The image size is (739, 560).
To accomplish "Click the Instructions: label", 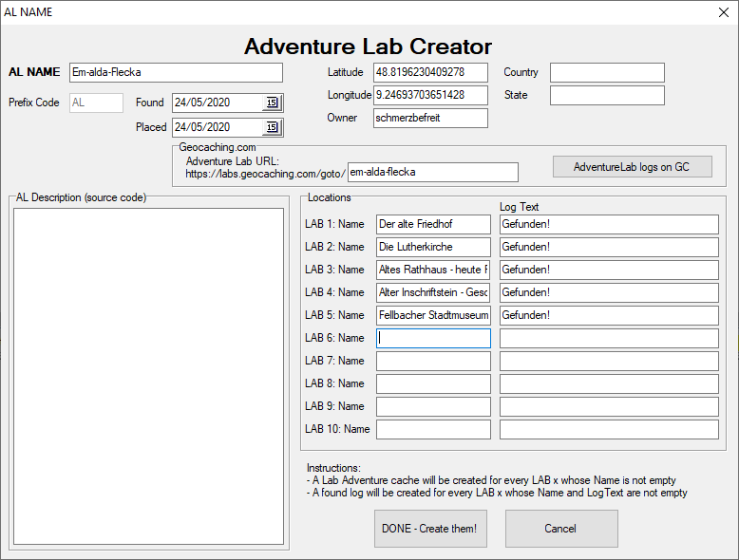I will pos(333,468).
